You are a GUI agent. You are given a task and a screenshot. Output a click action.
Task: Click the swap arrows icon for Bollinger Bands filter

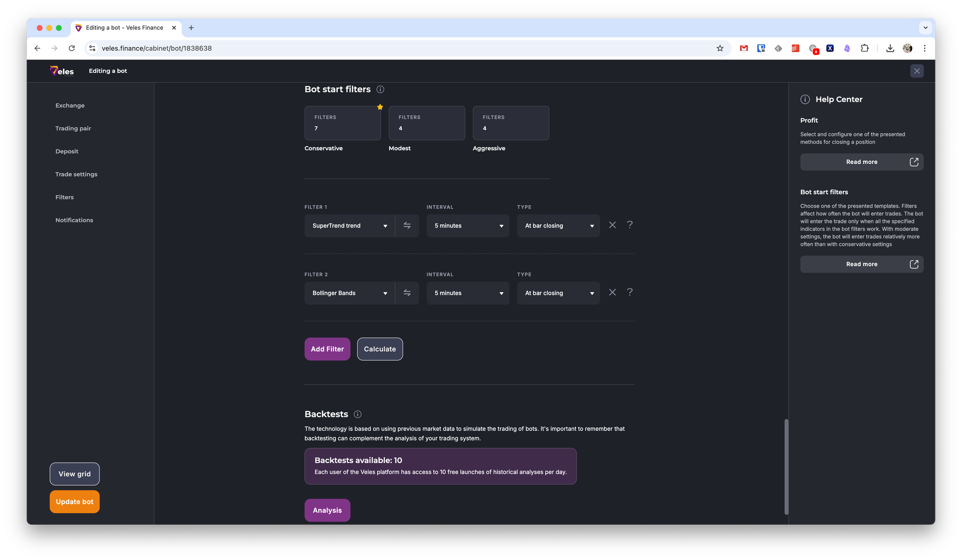click(407, 293)
